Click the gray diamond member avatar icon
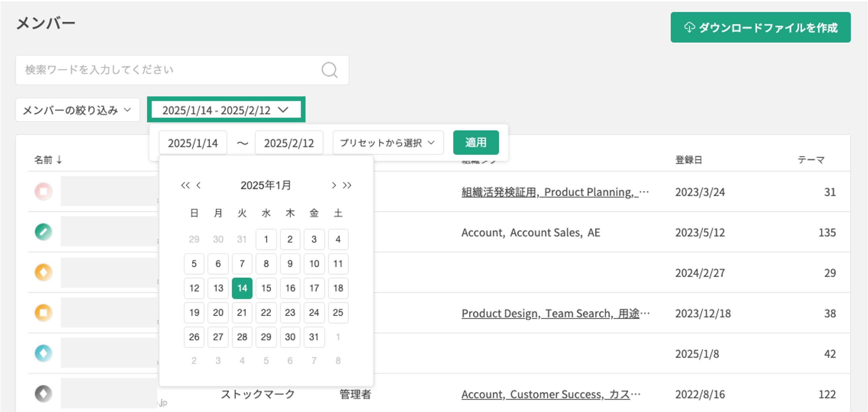Image resolution: width=868 pixels, height=412 pixels. pyautogui.click(x=44, y=394)
